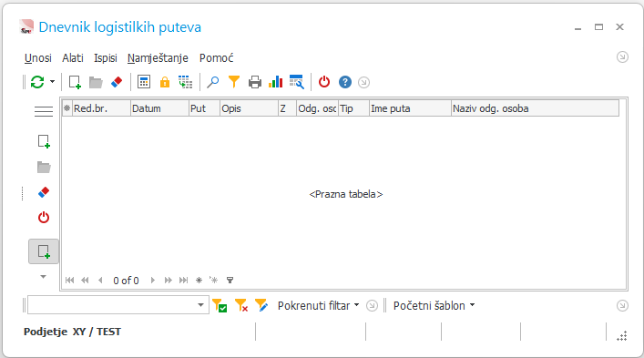Open the calculator icon in toolbar
Image resolution: width=644 pixels, height=358 pixels.
click(x=144, y=82)
